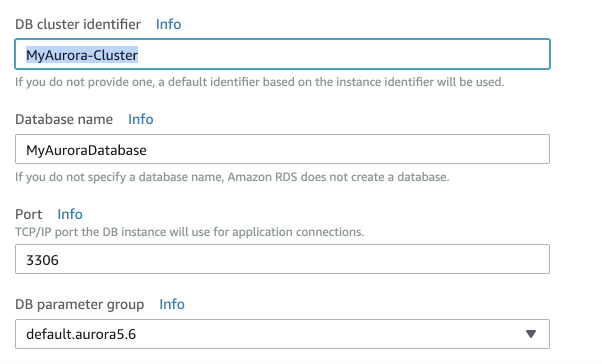This screenshot has width=602, height=364.
Task: Show Info for DB parameter group
Action: (172, 304)
